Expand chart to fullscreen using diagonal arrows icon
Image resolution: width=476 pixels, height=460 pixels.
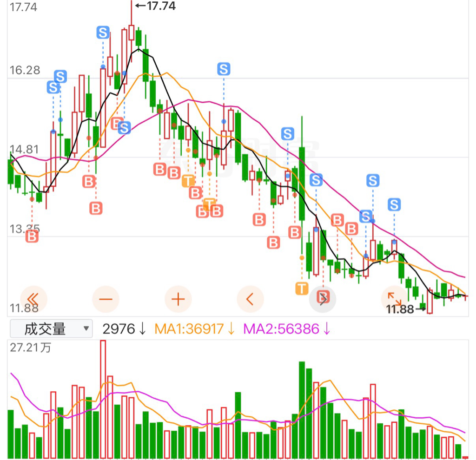tap(394, 299)
